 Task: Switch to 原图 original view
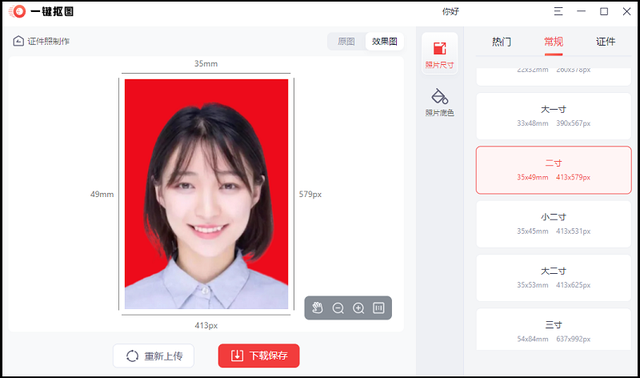pyautogui.click(x=346, y=41)
